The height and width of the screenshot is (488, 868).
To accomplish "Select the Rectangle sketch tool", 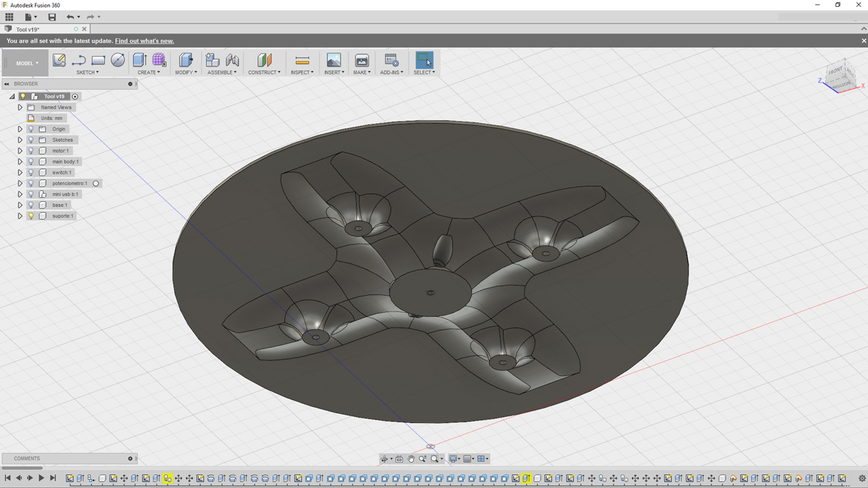I will click(x=99, y=60).
